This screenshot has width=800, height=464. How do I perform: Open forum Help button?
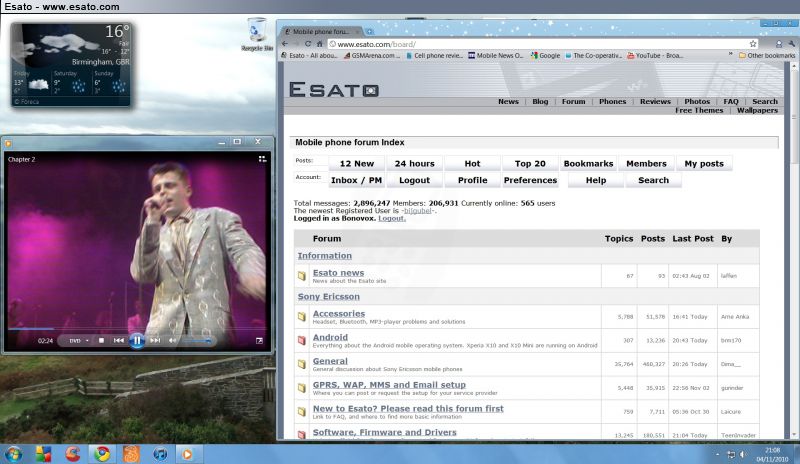595,180
